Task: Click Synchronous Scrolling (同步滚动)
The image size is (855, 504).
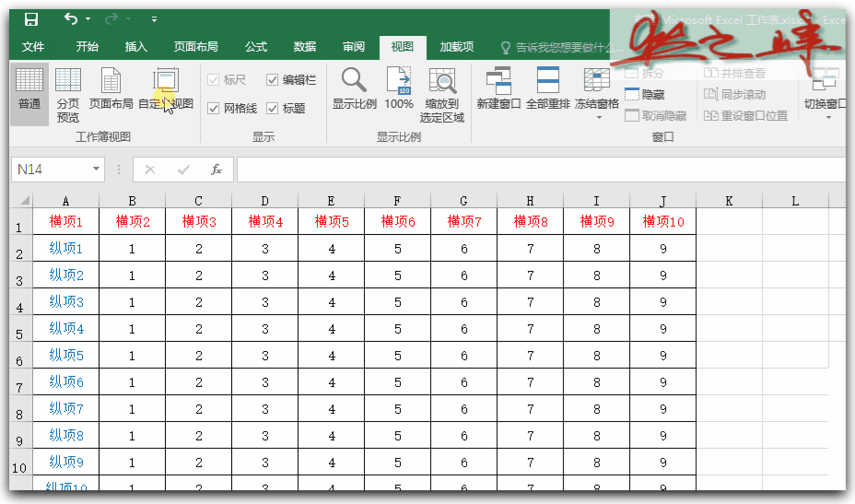Action: 734,94
